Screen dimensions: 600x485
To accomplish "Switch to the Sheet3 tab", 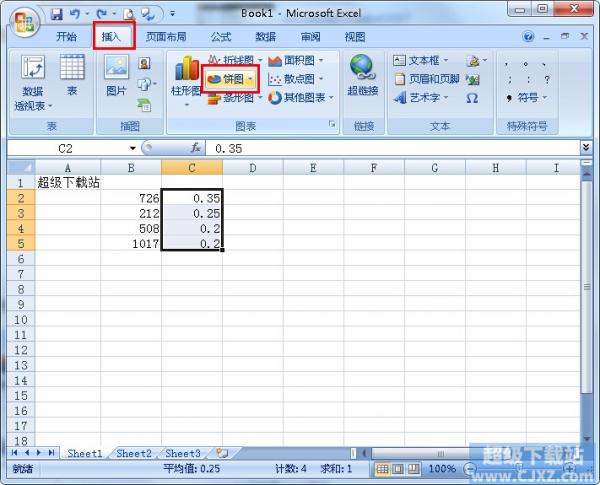I will click(183, 454).
